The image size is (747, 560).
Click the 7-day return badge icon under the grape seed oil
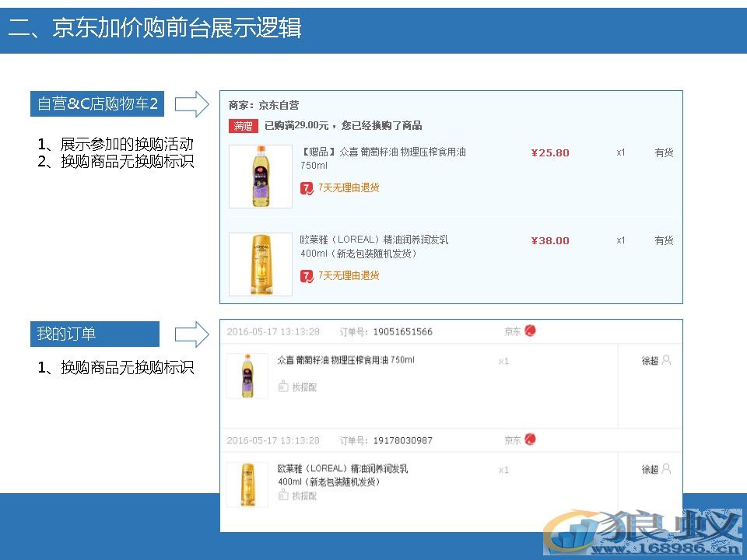pyautogui.click(x=307, y=188)
